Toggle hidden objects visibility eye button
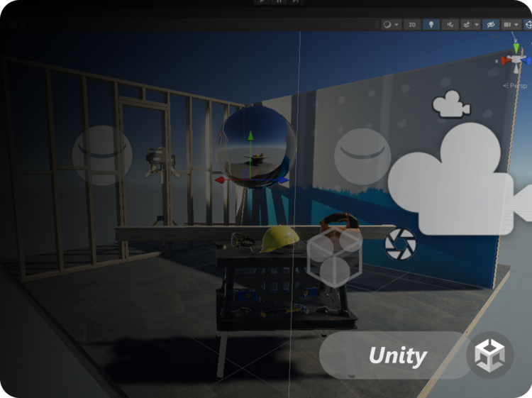Image resolution: width=532 pixels, height=398 pixels. (491, 24)
